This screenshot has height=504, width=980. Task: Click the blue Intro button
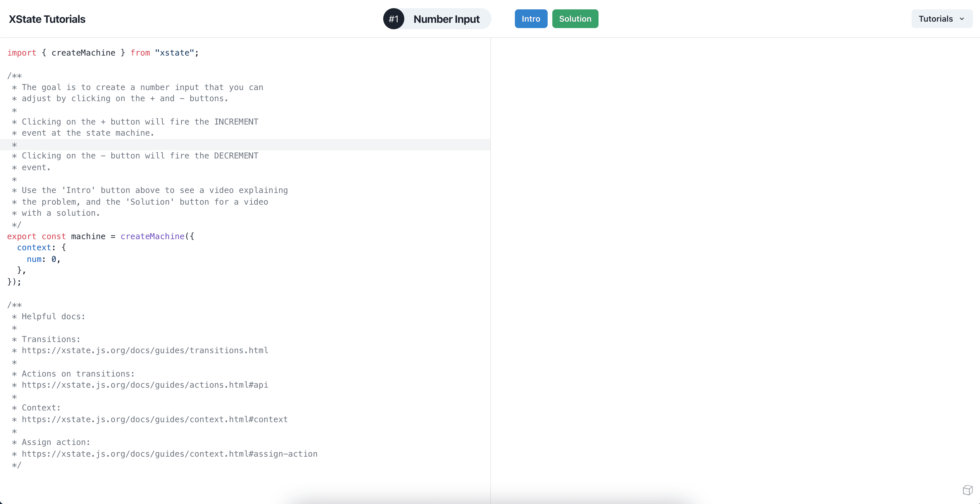pyautogui.click(x=531, y=19)
